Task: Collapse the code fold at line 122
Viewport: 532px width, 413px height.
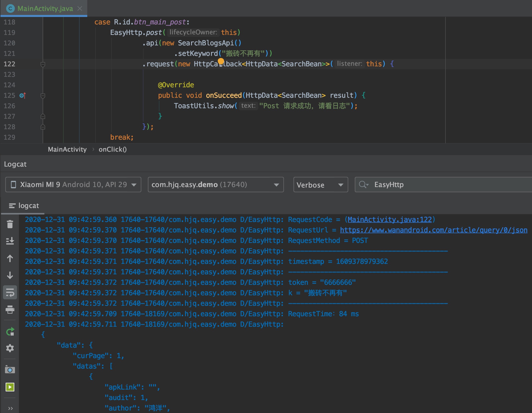Action: [x=43, y=64]
